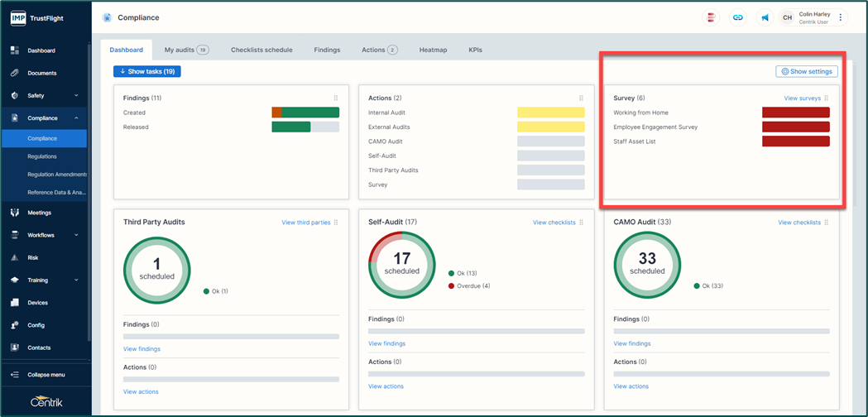This screenshot has height=417, width=868.
Task: Click the Devices icon in sidebar
Action: point(14,303)
